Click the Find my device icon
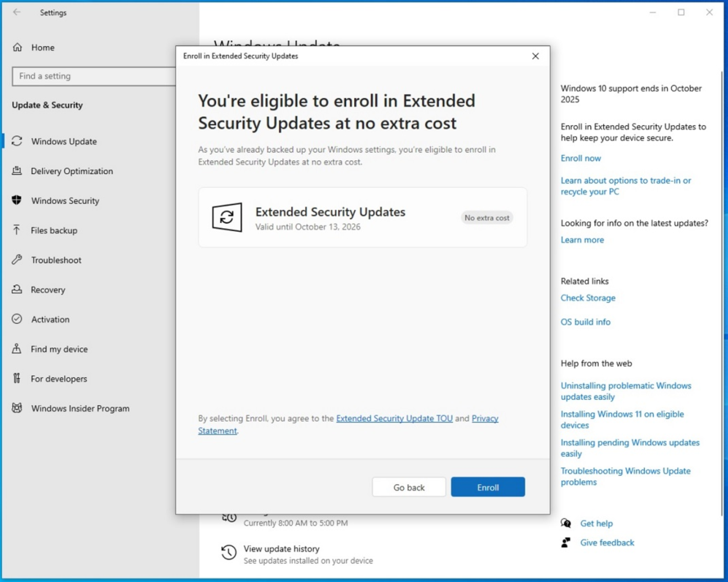This screenshot has width=728, height=582. [x=17, y=349]
